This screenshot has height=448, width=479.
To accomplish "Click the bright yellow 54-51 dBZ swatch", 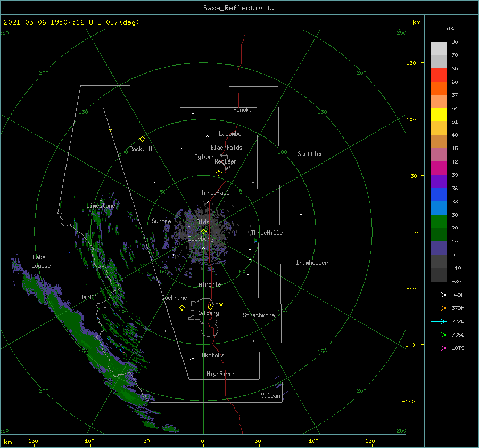I will (439, 115).
